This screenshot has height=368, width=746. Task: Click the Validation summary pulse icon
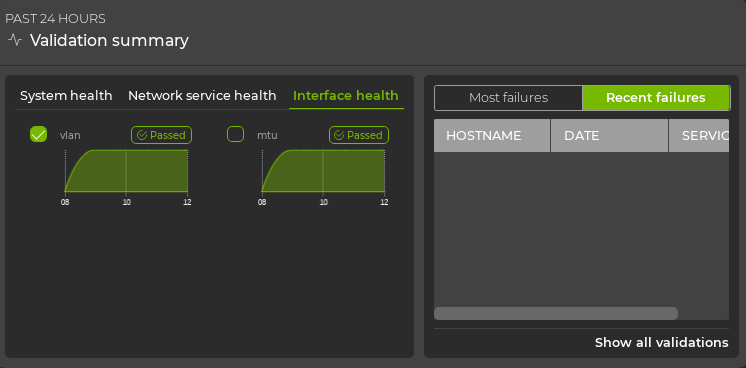pos(15,40)
